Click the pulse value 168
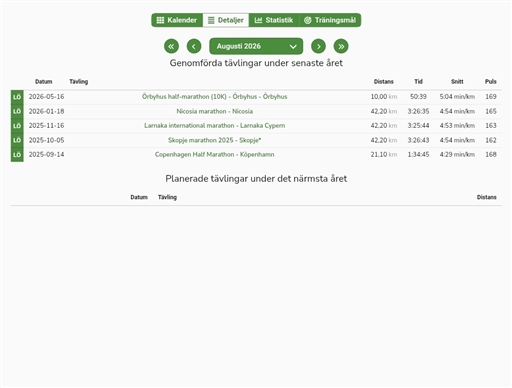Screen dimensions: 512x388 pos(491,155)
